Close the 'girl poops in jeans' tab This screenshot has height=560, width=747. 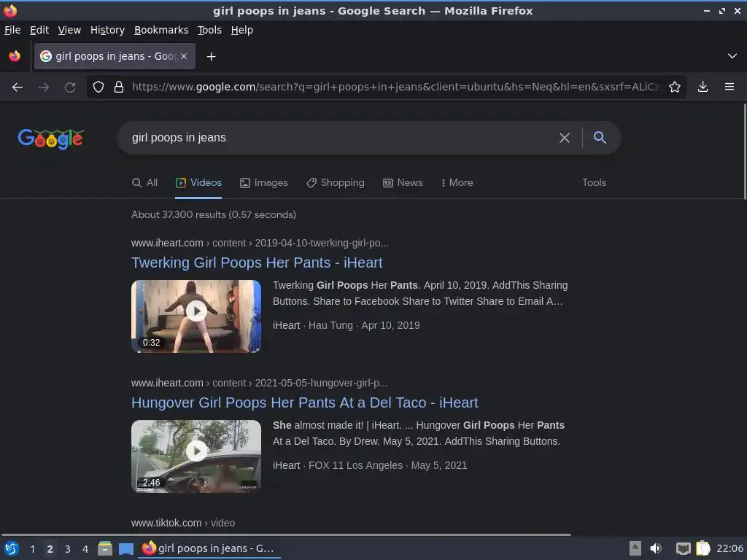click(x=184, y=56)
